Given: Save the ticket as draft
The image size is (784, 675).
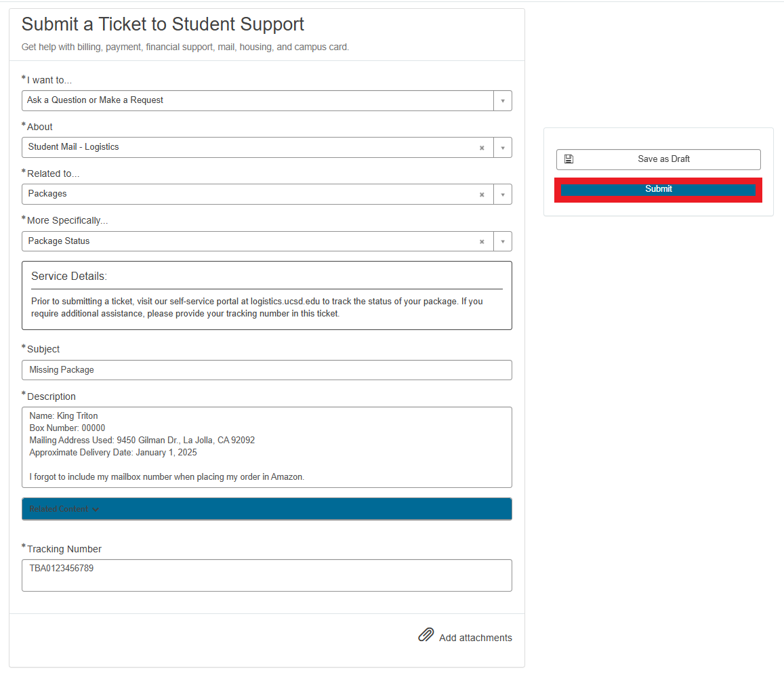Looking at the screenshot, I should pyautogui.click(x=663, y=159).
